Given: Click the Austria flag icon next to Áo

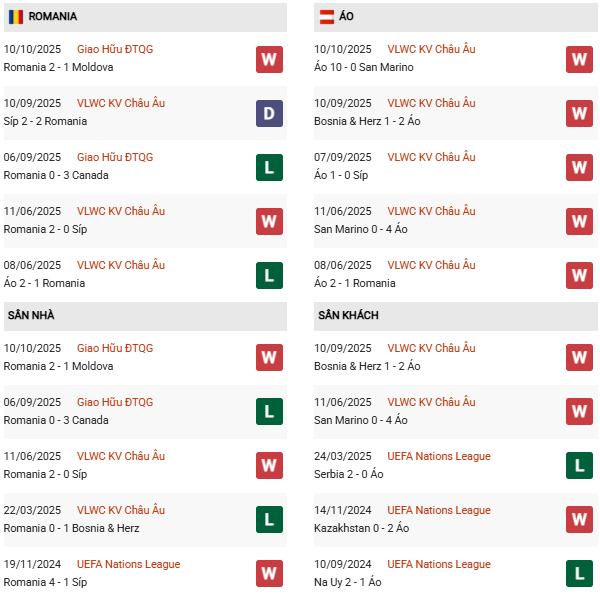Looking at the screenshot, I should point(326,17).
